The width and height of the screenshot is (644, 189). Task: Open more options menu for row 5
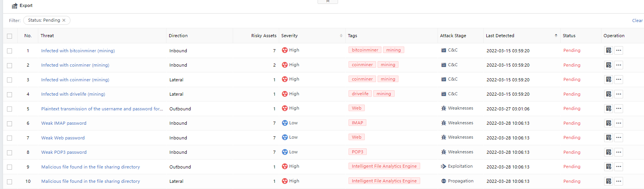click(618, 108)
